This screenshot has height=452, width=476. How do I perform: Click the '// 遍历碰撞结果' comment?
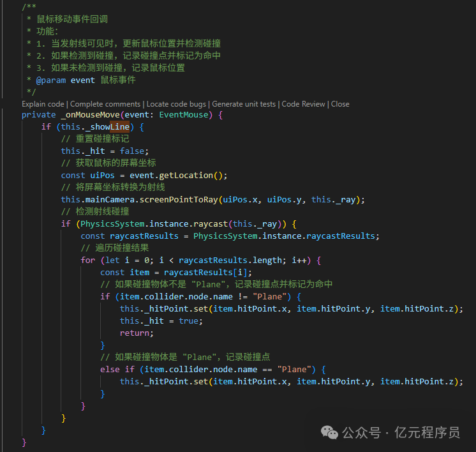(x=115, y=248)
